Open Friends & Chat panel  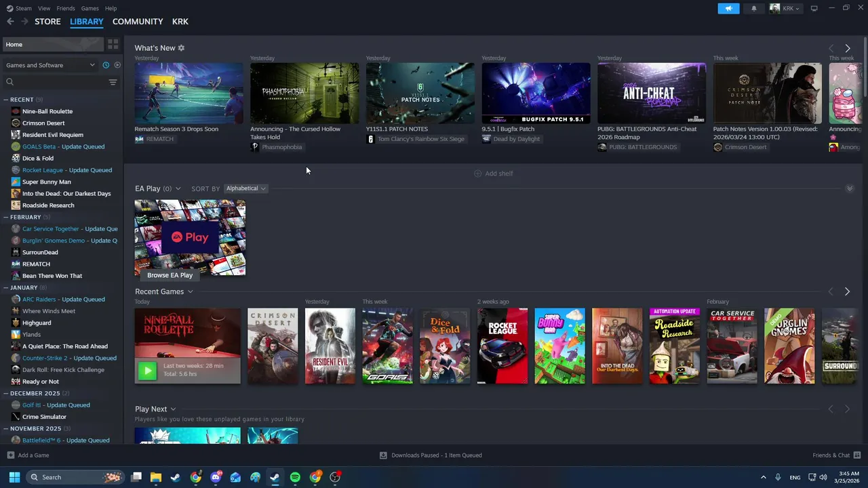click(836, 455)
